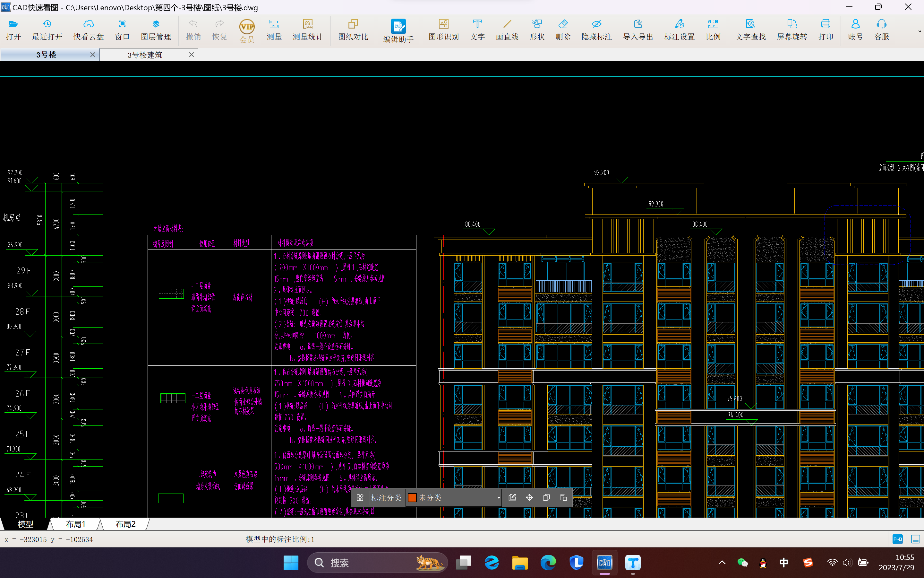The image size is (924, 578).
Task: Open the WeChat tray icon
Action: (742, 562)
